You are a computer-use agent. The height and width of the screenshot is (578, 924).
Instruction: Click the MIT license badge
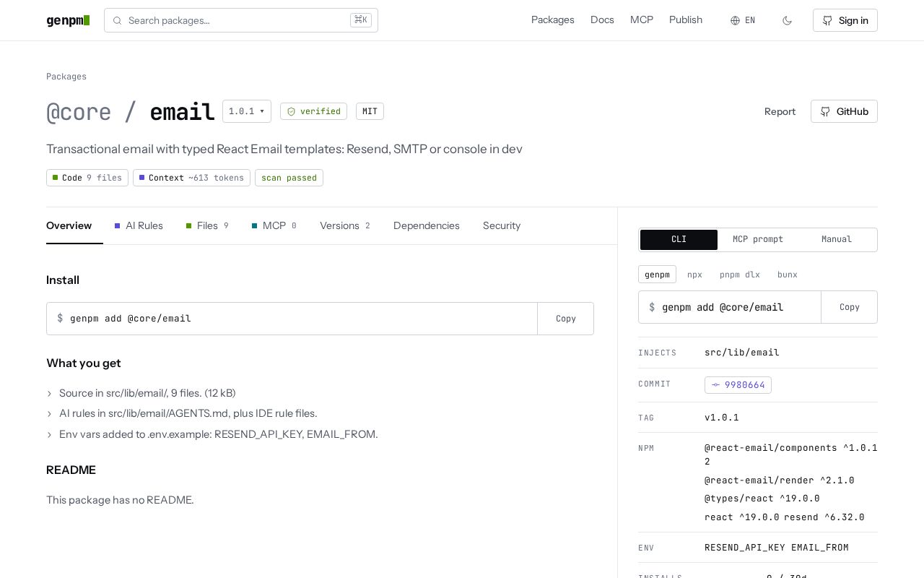(370, 111)
